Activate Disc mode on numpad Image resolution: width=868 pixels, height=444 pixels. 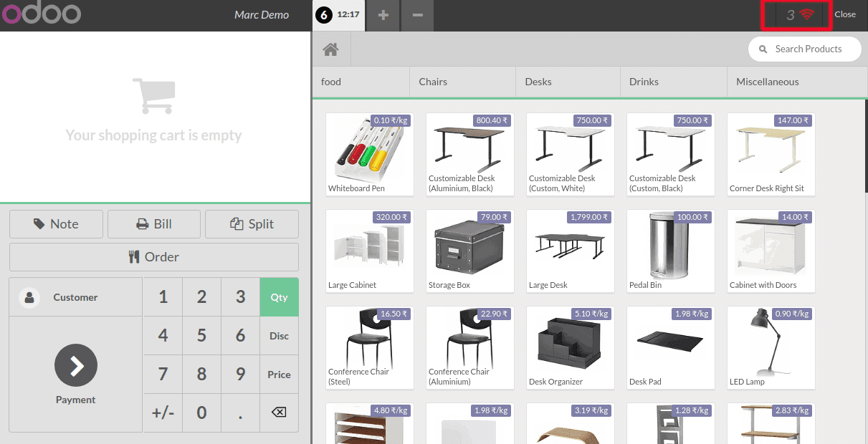point(279,336)
